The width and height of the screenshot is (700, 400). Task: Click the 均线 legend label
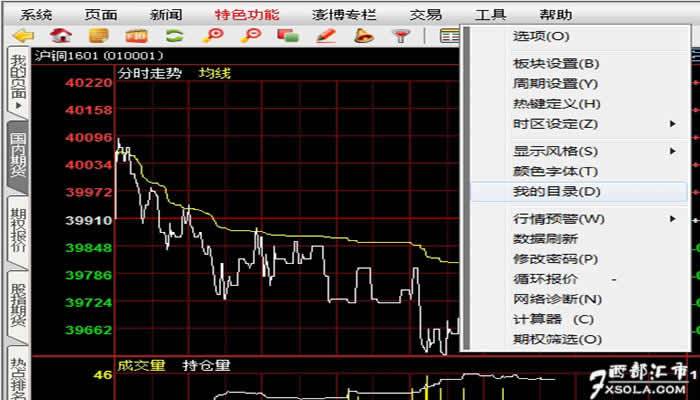215,73
